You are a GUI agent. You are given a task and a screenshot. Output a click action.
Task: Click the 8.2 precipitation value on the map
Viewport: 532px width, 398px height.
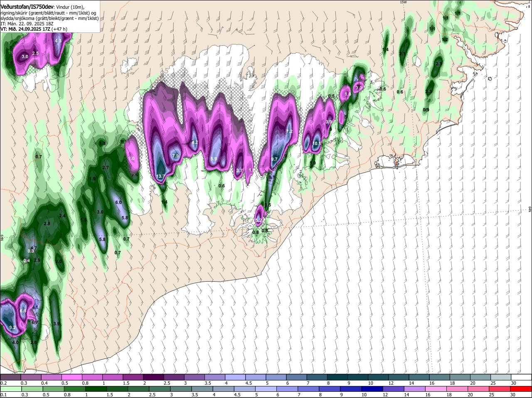pos(195,142)
